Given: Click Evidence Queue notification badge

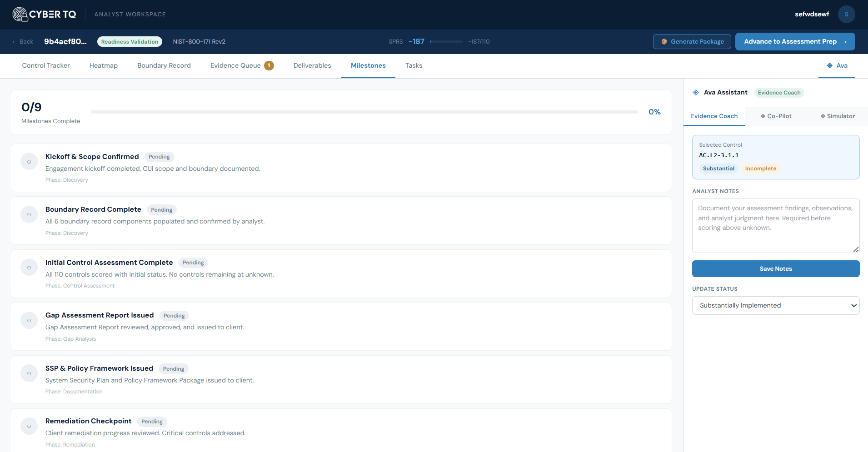Looking at the screenshot, I should pos(269,66).
